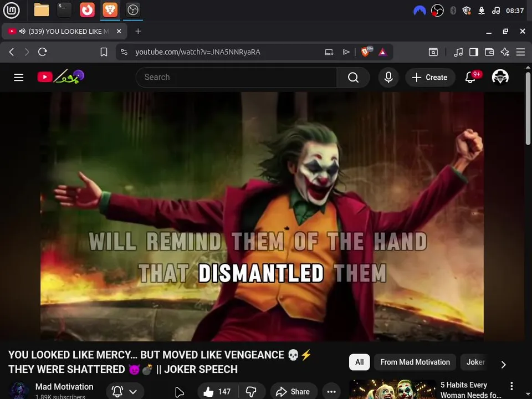
Task: Click the page vertical scrollbar thumb
Action: (x=528, y=108)
